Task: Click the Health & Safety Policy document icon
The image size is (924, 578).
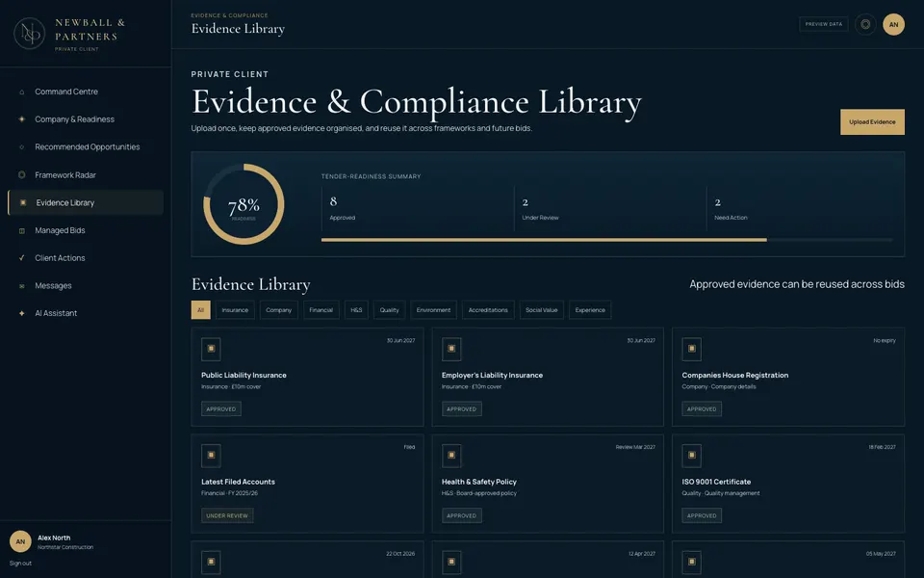Action: [451, 456]
